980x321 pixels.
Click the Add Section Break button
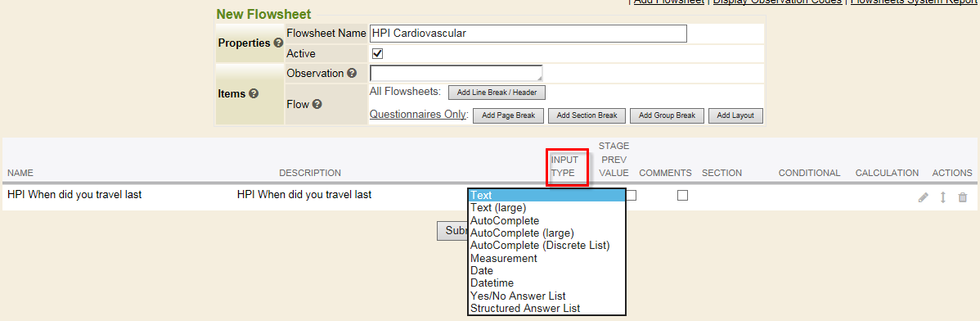coord(587,115)
